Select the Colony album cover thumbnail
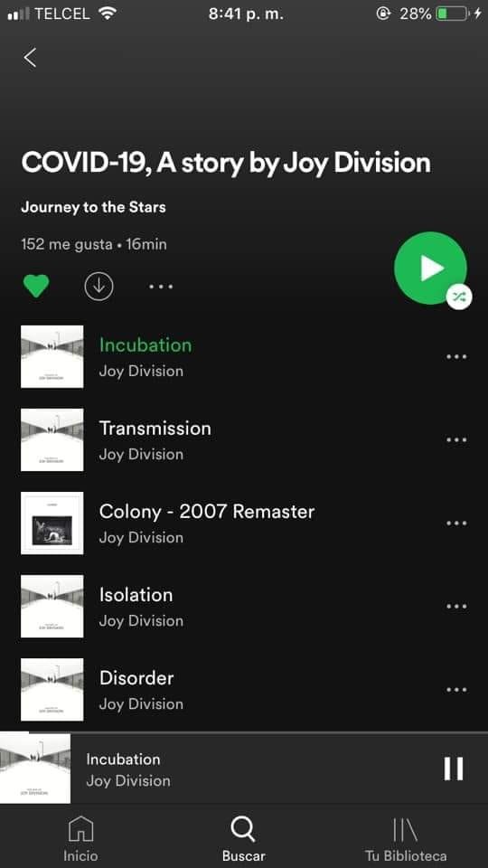 [x=52, y=524]
